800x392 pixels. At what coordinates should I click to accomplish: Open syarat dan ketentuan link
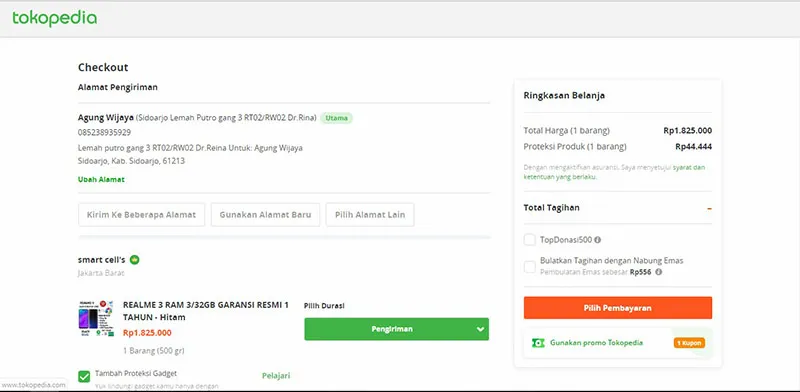pyautogui.click(x=614, y=173)
